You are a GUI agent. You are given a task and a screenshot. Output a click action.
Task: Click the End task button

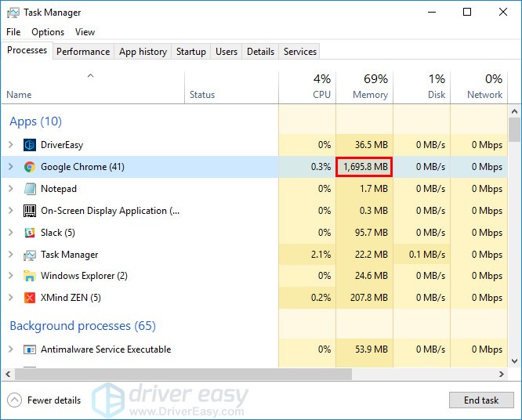tap(481, 400)
